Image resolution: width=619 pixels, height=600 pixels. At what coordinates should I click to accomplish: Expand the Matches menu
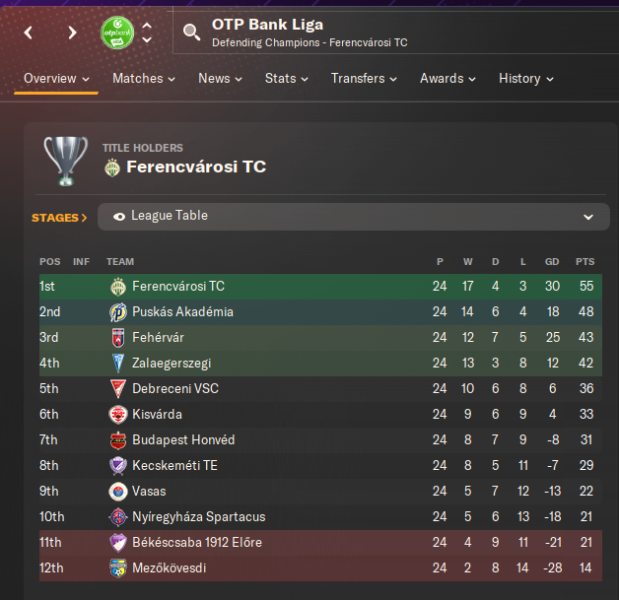(143, 78)
